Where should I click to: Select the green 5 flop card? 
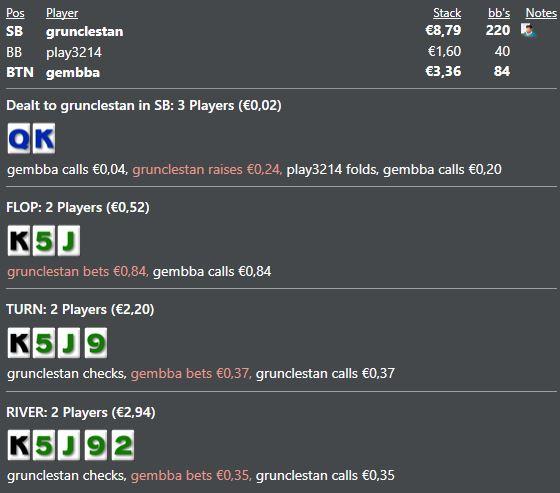coord(44,240)
